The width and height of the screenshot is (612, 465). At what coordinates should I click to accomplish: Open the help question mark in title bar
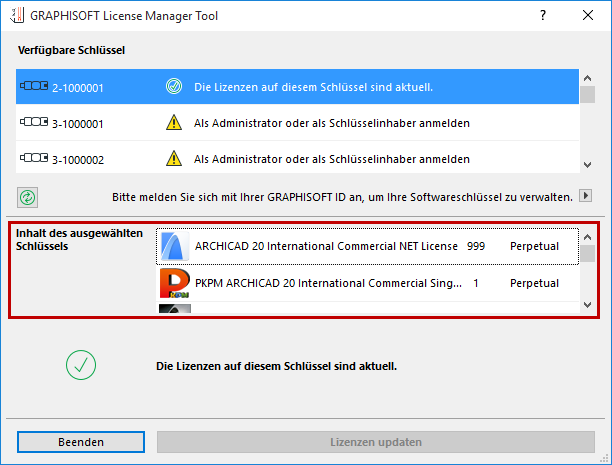click(x=542, y=16)
